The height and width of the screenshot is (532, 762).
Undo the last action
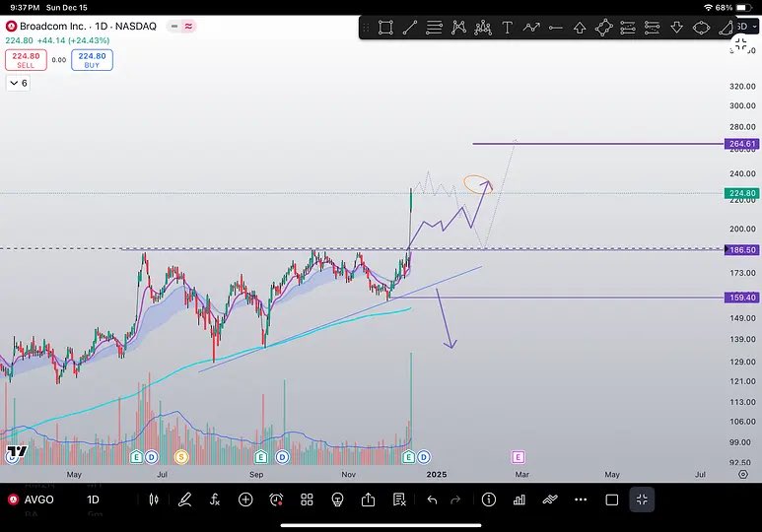[432, 499]
